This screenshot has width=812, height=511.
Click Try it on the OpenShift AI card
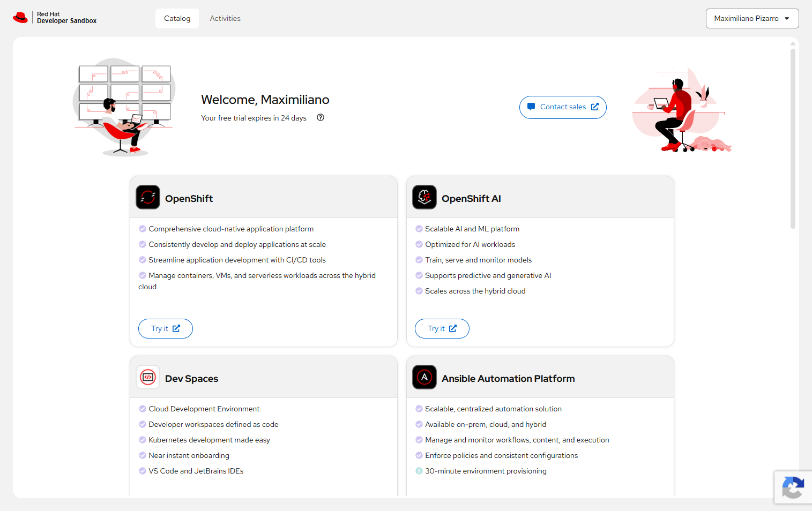[x=442, y=328]
